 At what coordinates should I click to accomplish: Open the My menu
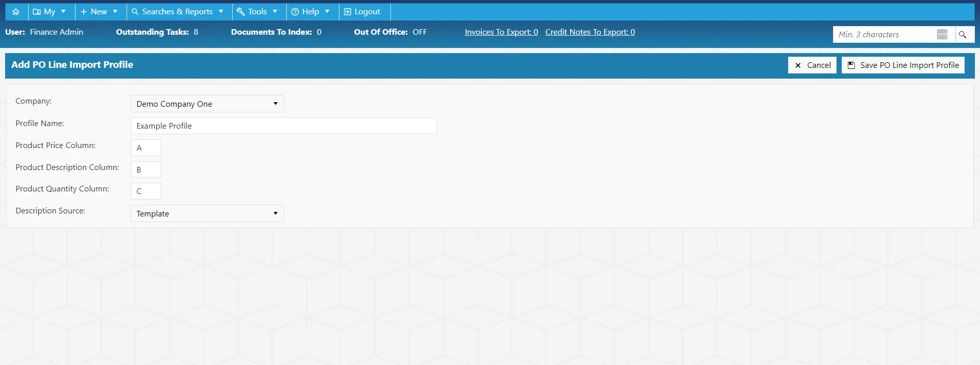click(x=50, y=12)
